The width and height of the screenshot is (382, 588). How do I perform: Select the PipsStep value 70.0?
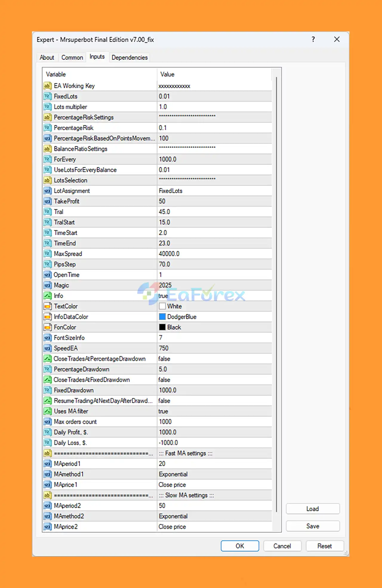(x=214, y=264)
